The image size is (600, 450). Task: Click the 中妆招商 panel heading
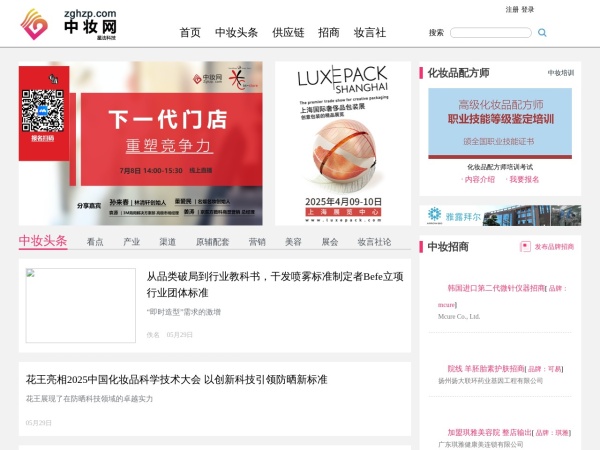448,246
